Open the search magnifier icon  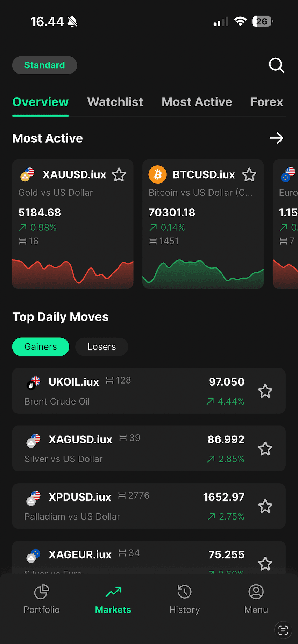pyautogui.click(x=276, y=65)
